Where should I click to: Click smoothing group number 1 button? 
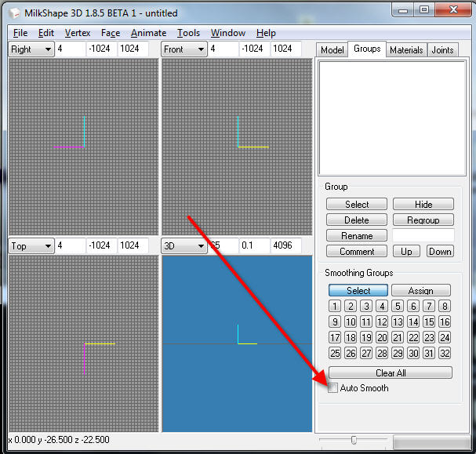(335, 307)
